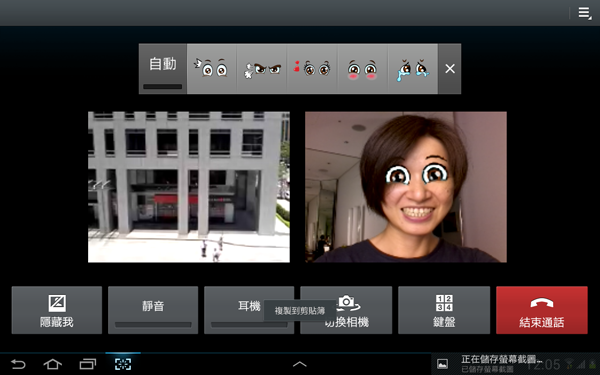
Task: Choose the blushing eyes emoticon
Action: 362,69
